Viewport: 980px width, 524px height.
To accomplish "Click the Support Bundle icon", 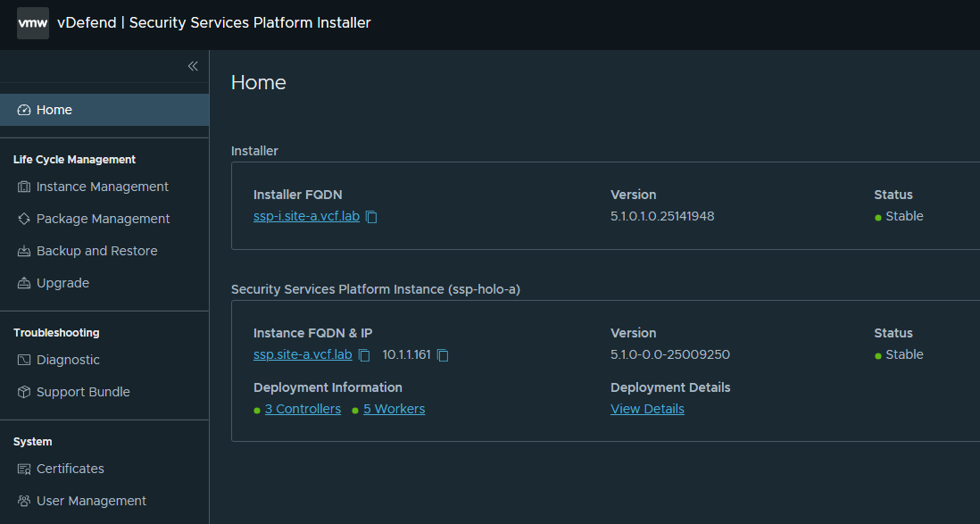I will tap(24, 392).
